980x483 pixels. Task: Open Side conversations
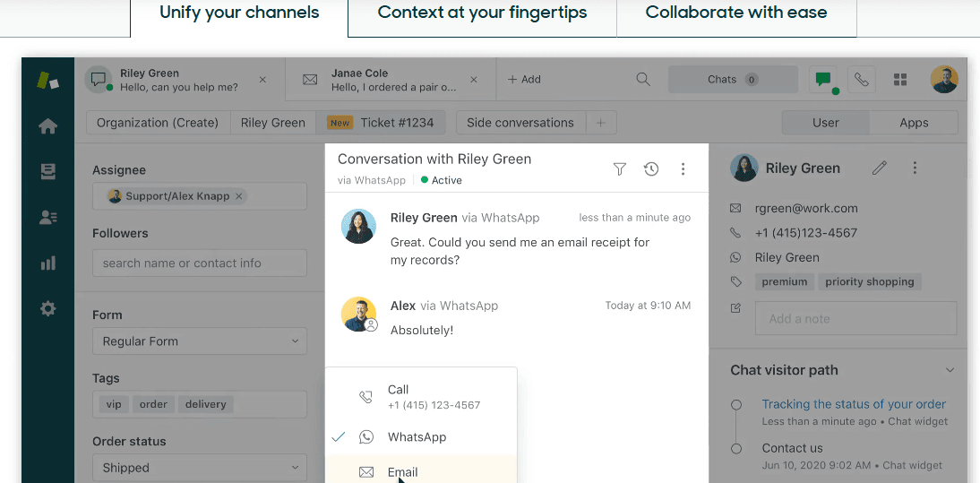pos(520,123)
